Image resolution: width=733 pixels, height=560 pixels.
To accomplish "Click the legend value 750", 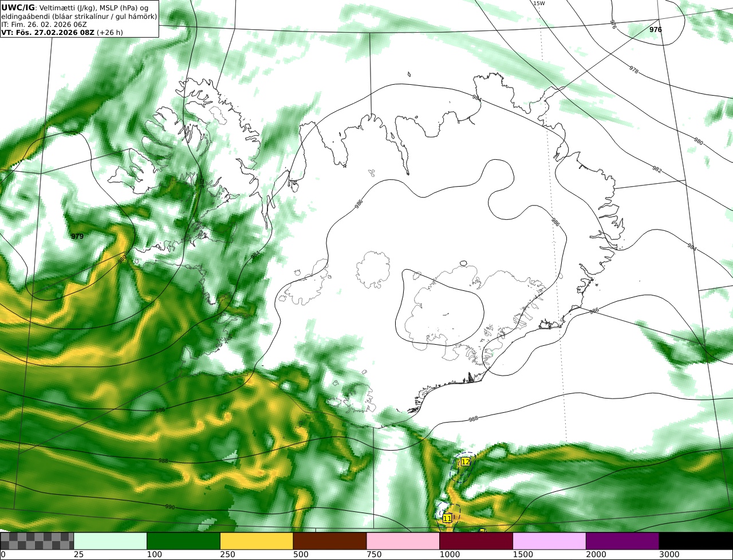I will coord(374,555).
